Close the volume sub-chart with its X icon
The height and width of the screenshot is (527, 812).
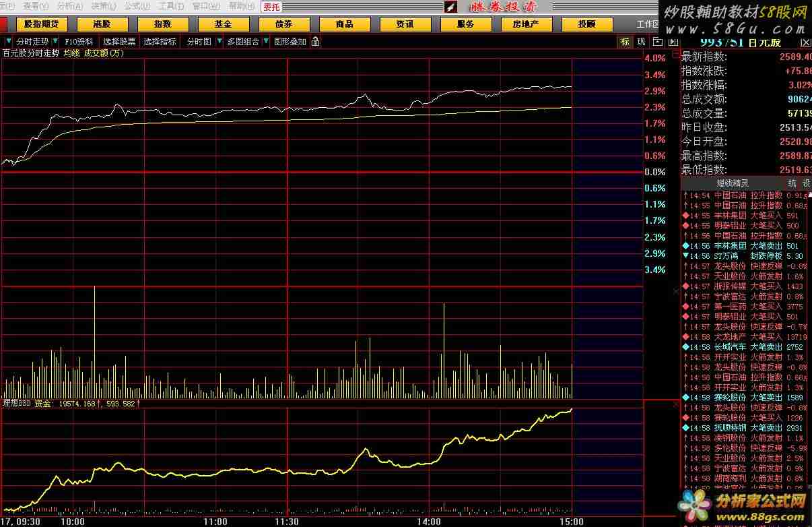pos(676,291)
